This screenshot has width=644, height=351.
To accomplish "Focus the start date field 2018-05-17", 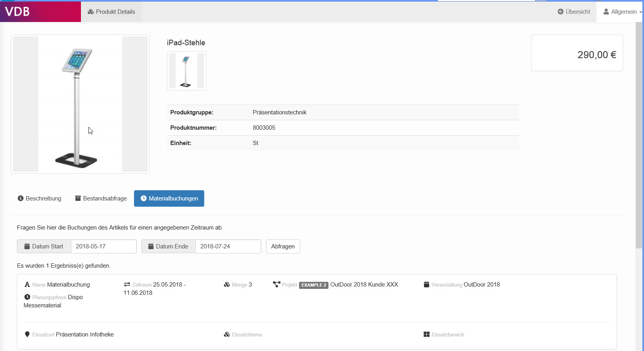I will point(104,246).
